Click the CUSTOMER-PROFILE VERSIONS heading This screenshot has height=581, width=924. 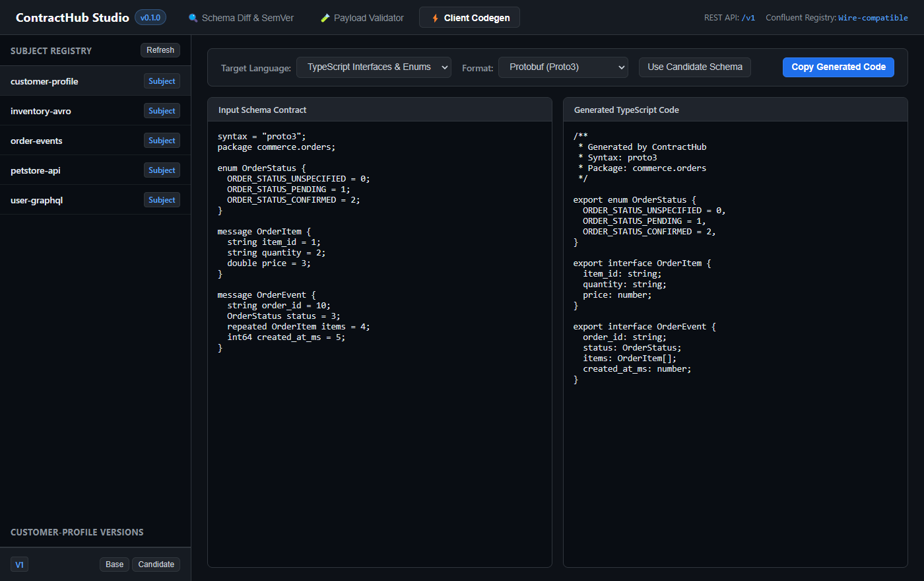pos(77,532)
